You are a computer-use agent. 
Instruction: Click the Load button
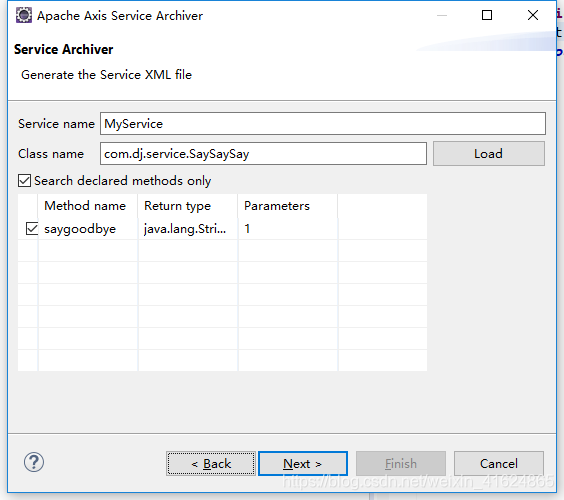coord(488,154)
